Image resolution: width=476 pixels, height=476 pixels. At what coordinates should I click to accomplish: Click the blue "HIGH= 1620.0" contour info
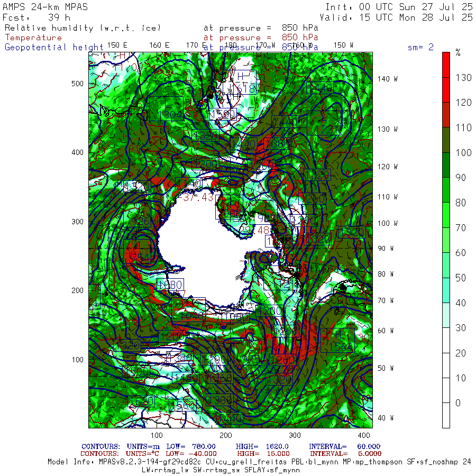[262, 446]
